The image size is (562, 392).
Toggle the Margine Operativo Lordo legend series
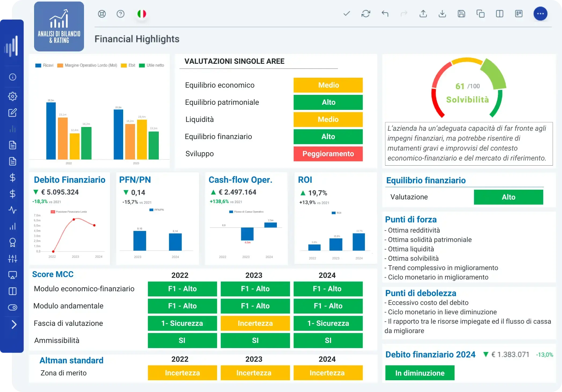[87, 65]
